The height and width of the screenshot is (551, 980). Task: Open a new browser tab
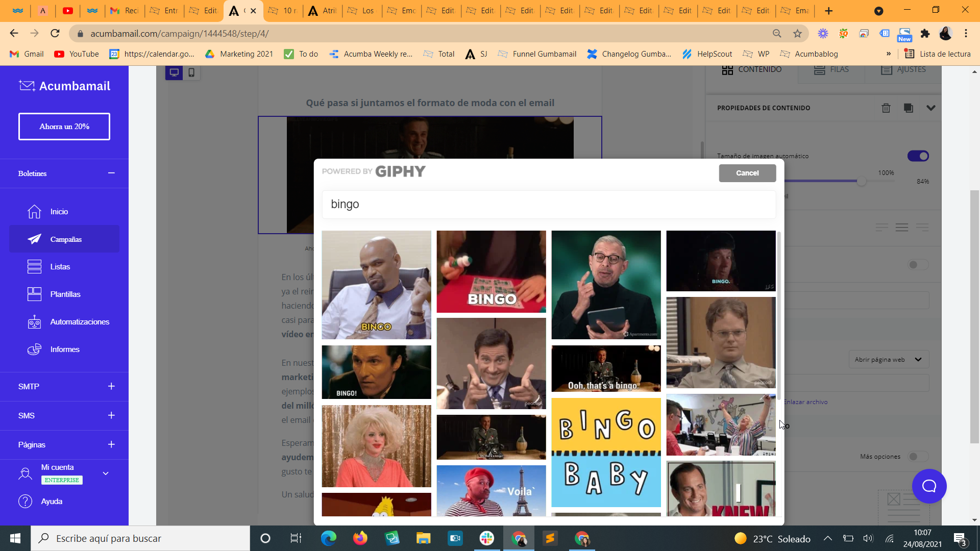point(829,11)
